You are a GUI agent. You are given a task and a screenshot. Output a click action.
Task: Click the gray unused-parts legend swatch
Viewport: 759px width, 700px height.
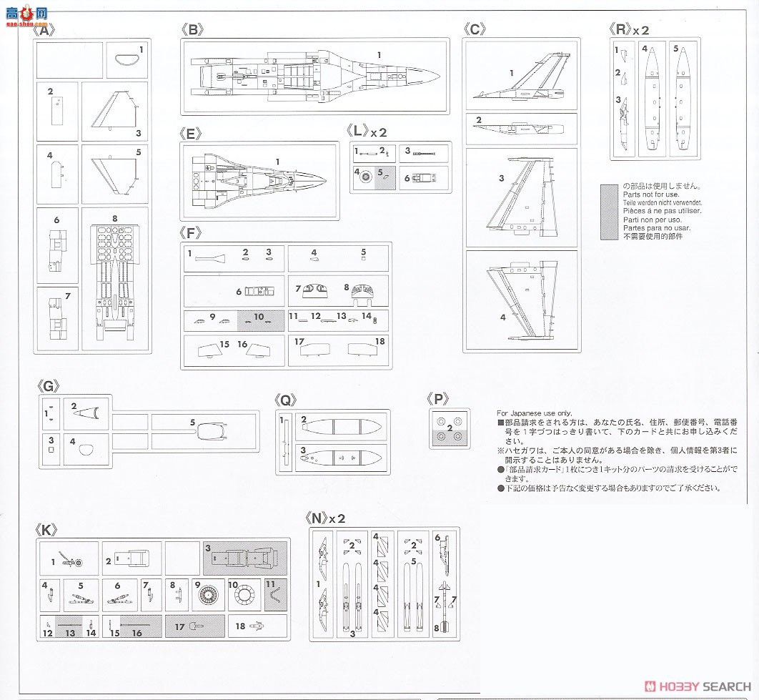point(610,212)
